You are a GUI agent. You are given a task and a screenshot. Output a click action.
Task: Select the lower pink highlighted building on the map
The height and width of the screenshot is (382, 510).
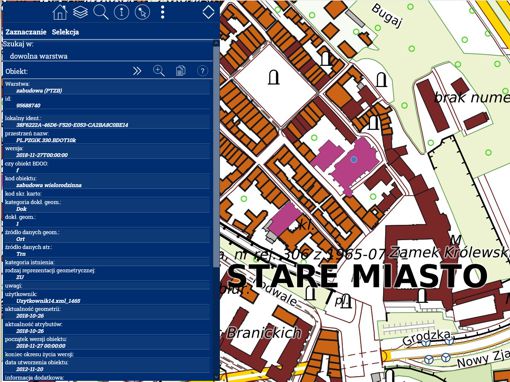click(x=284, y=219)
